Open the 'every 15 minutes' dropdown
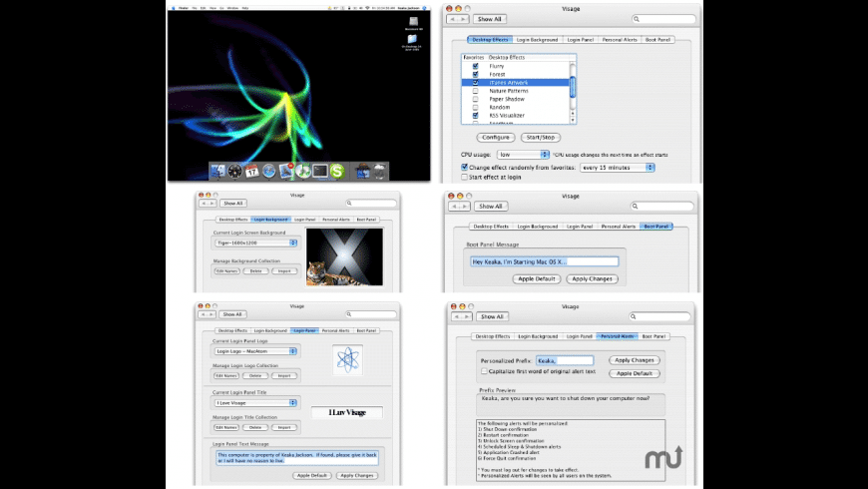Image resolution: width=868 pixels, height=489 pixels. click(x=618, y=168)
